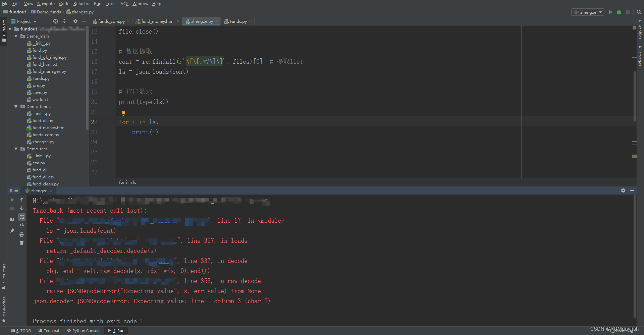Close the zhengze Run tab
The image size is (644, 335).
tap(51, 191)
